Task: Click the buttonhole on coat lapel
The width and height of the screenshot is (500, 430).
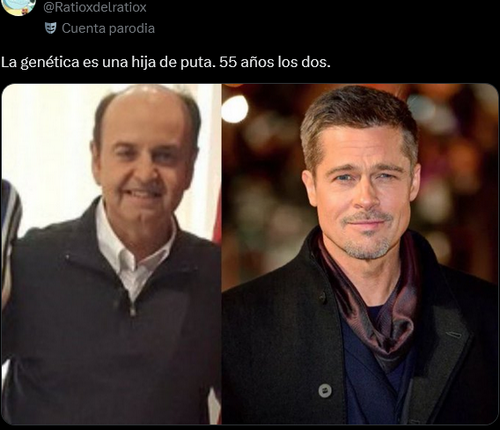Action: (454, 334)
